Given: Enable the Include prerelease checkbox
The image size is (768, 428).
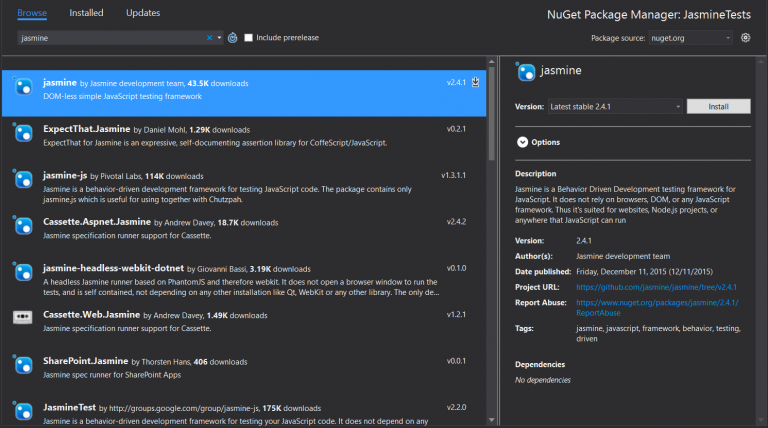Looking at the screenshot, I should (x=248, y=38).
